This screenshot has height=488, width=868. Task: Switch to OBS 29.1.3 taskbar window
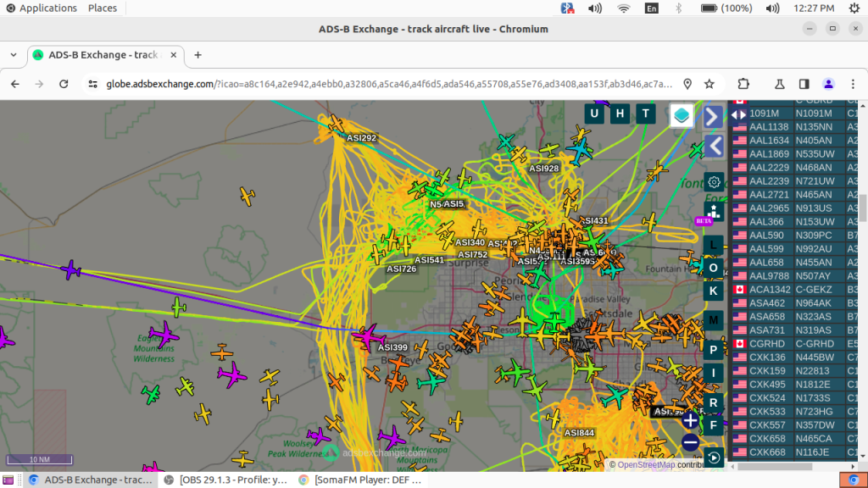[225, 480]
